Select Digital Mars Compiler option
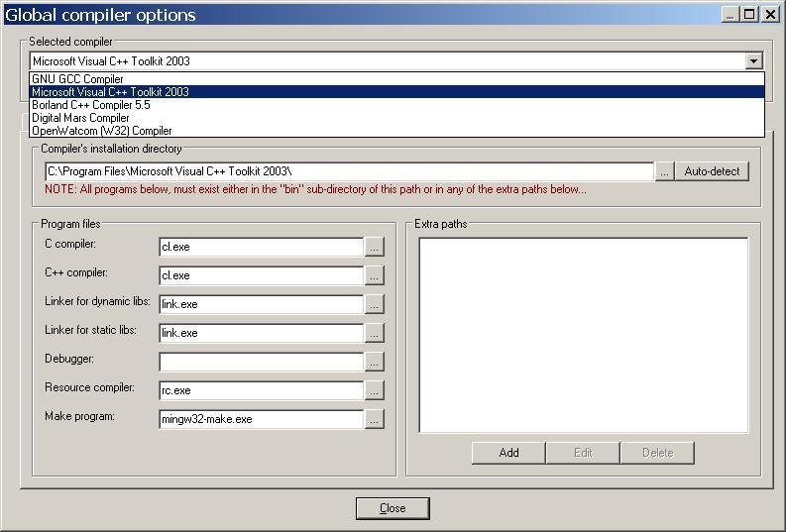786x532 pixels. (x=397, y=118)
